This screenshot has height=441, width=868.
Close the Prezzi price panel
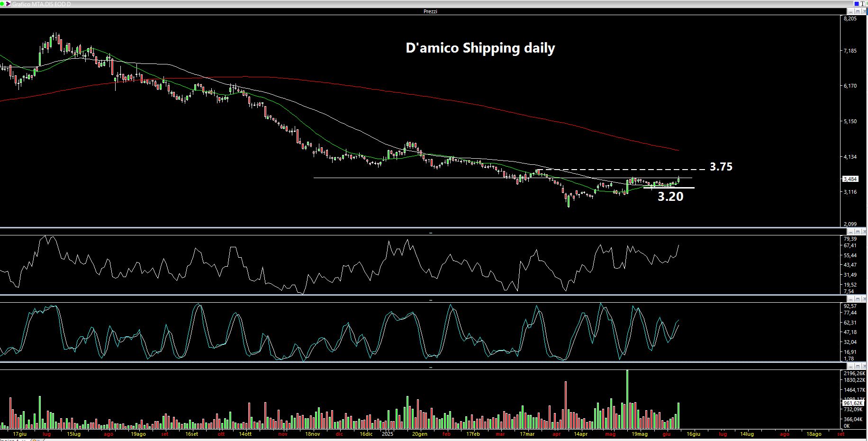point(864,11)
